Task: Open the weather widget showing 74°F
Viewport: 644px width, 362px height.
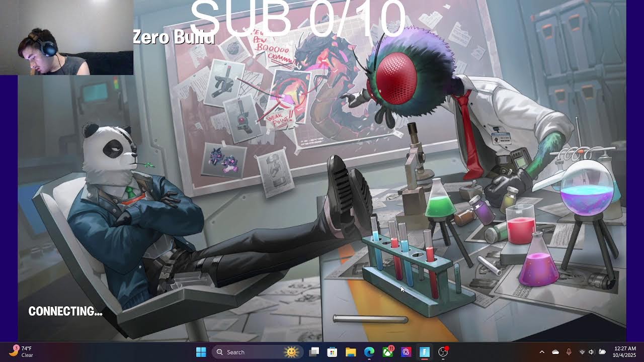Action: click(21, 351)
